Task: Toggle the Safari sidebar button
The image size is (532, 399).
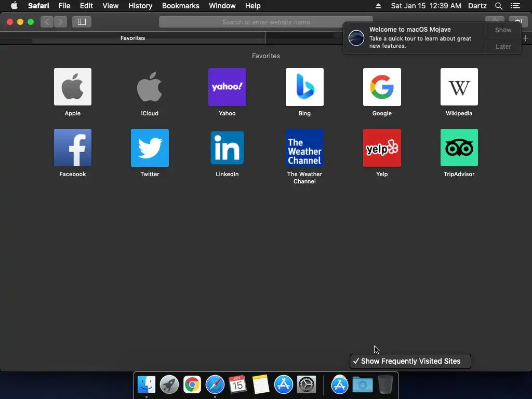Action: point(82,22)
